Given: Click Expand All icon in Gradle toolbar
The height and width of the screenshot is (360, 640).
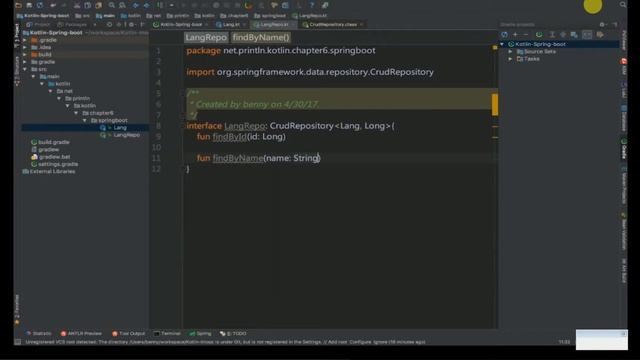Looking at the screenshot, I should tap(552, 35).
